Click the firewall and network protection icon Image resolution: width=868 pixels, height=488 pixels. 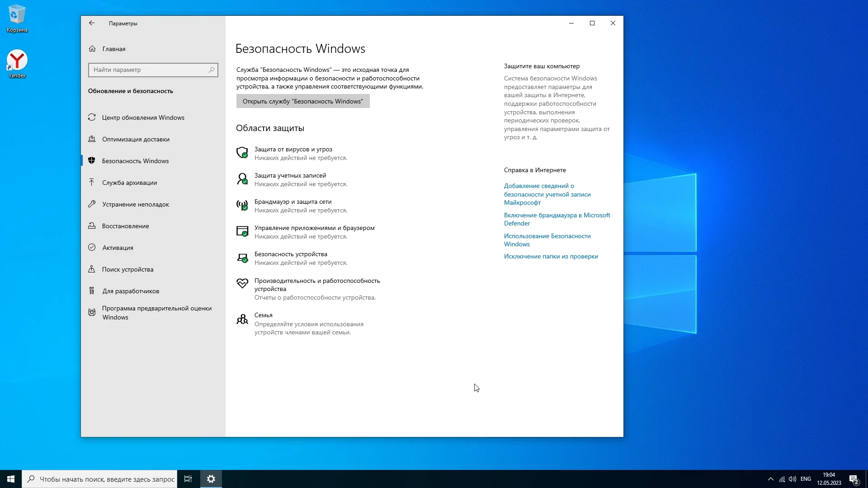(242, 205)
